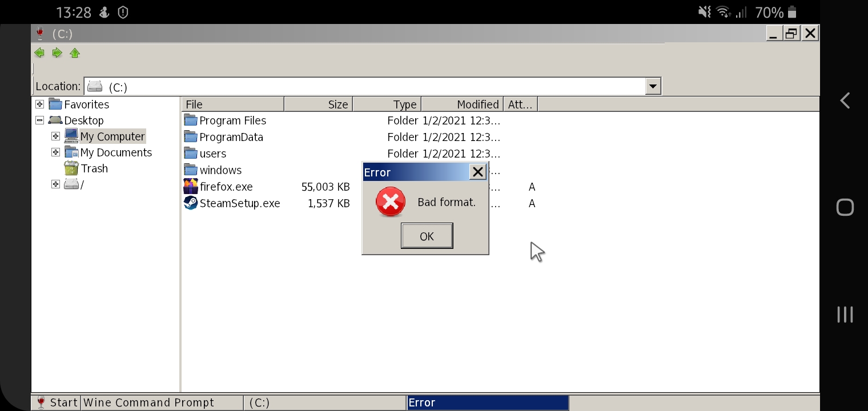Viewport: 868px width, 411px height.
Task: Sort by Att... column header
Action: pyautogui.click(x=520, y=104)
